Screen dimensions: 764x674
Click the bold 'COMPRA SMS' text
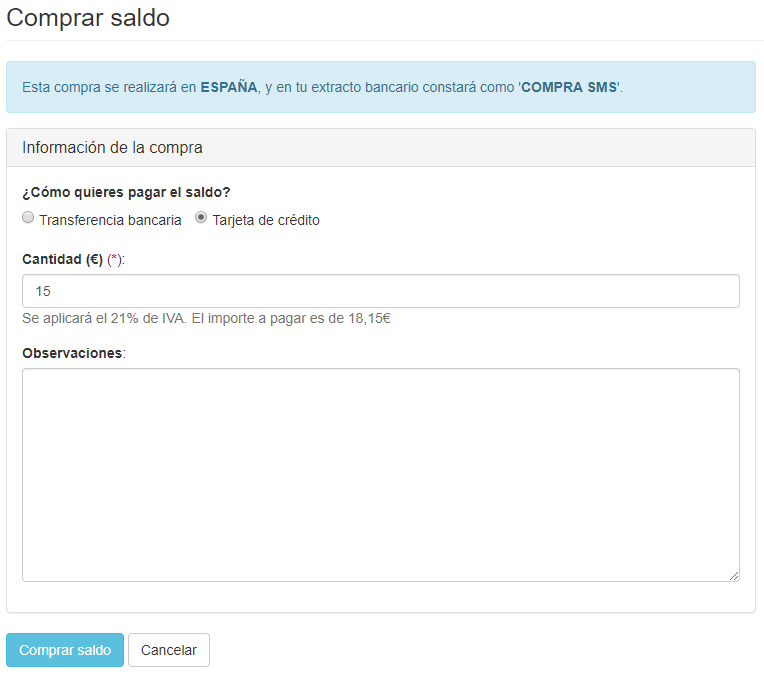(x=569, y=87)
